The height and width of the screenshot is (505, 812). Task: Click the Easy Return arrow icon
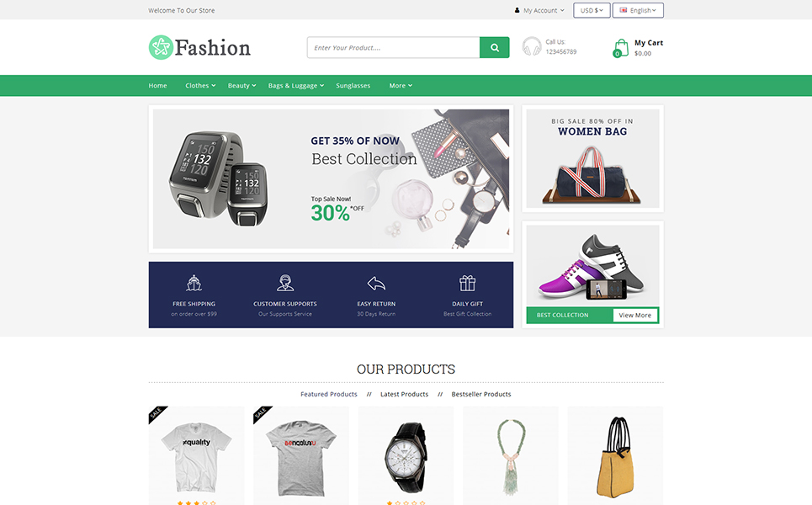pyautogui.click(x=376, y=284)
